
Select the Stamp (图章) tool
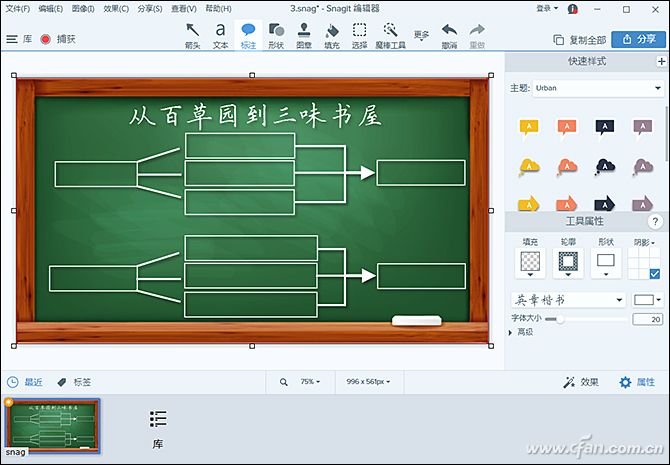click(304, 36)
